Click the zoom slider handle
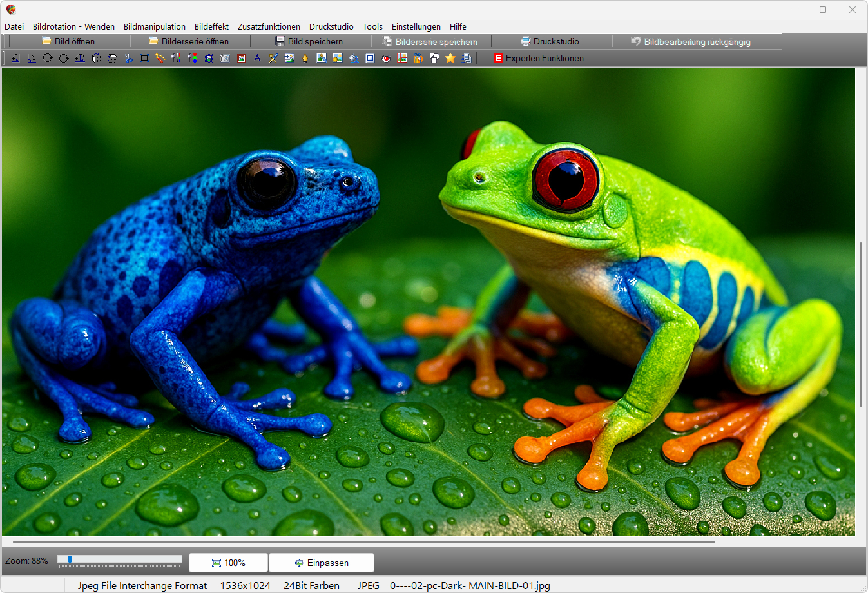Viewport: 868px width, 593px height. click(70, 559)
